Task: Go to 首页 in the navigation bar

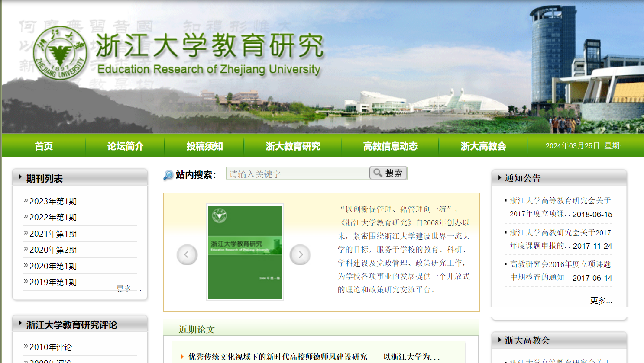Action: click(x=44, y=146)
